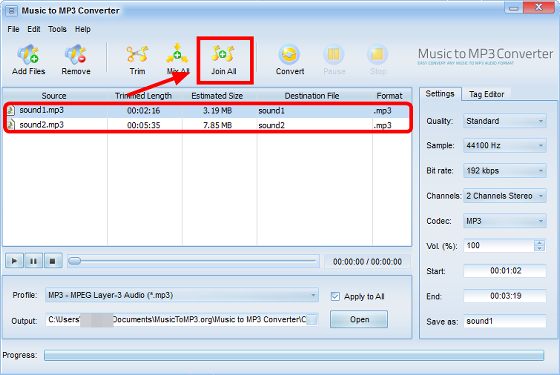The width and height of the screenshot is (560, 375).
Task: Select the sound2.mp3 source entry
Action: pyautogui.click(x=41, y=125)
